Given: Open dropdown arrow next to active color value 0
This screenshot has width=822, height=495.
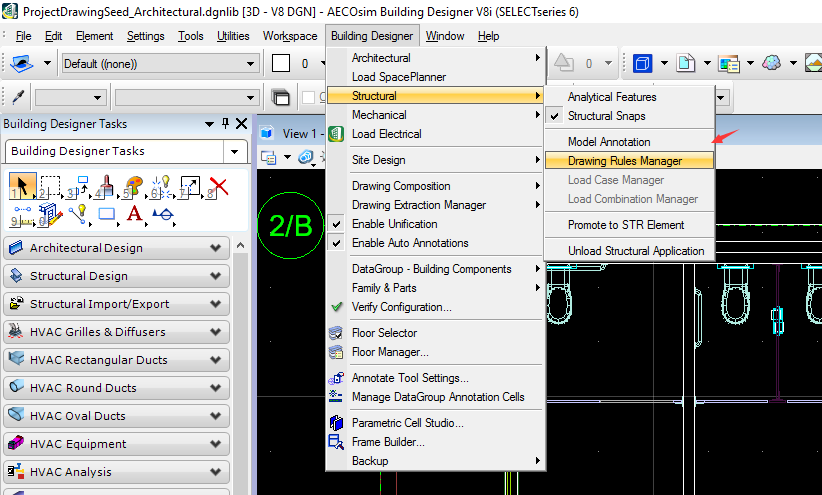Looking at the screenshot, I should pos(323,63).
